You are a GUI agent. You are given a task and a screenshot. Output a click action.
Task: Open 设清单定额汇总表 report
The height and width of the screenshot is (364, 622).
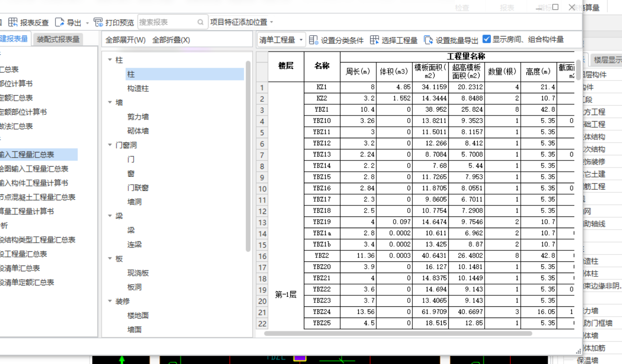27,283
